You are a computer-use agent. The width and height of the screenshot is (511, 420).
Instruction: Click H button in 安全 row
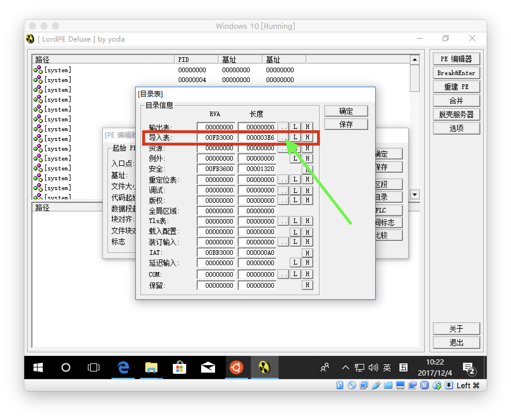(307, 169)
